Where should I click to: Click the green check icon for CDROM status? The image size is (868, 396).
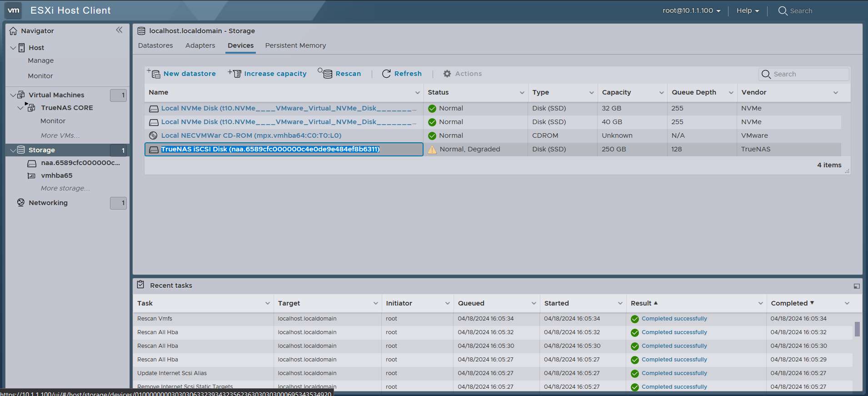(432, 135)
